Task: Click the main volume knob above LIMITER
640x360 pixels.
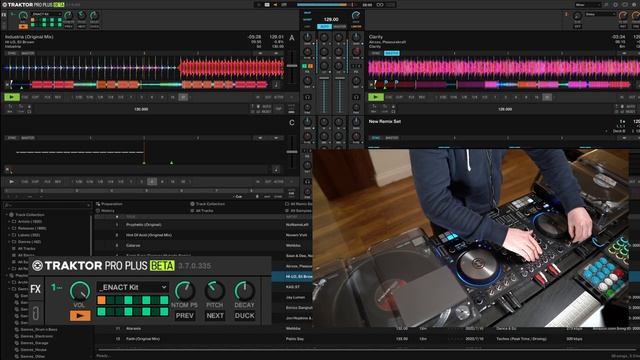Action: point(356,16)
